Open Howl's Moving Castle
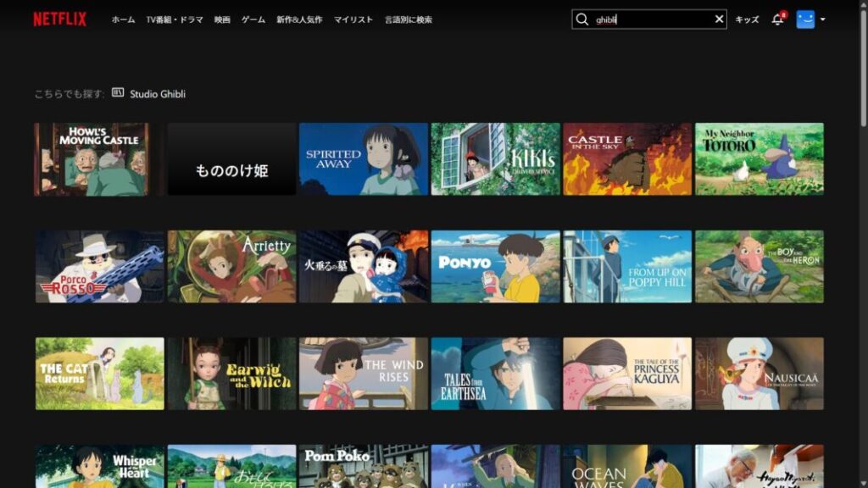 (100, 159)
